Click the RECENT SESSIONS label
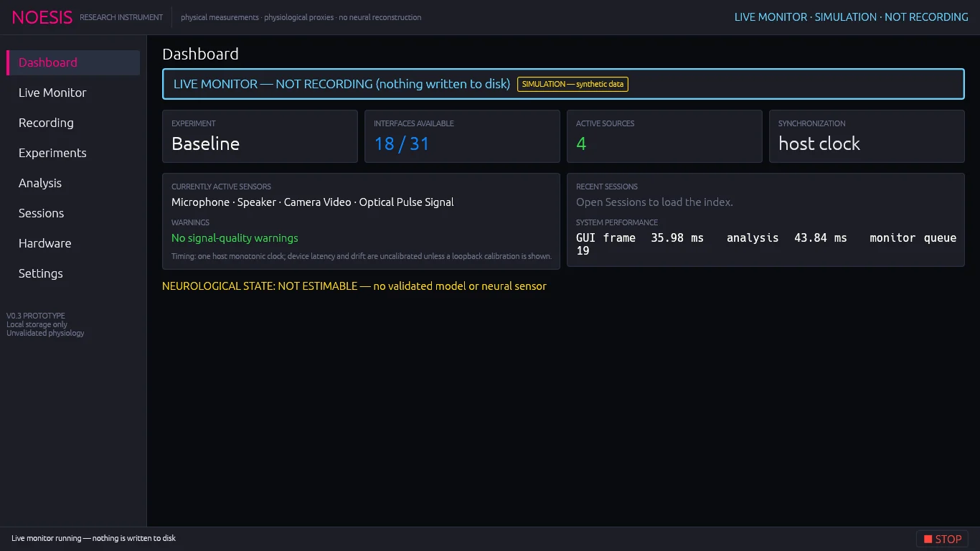The image size is (980, 551). (x=607, y=187)
